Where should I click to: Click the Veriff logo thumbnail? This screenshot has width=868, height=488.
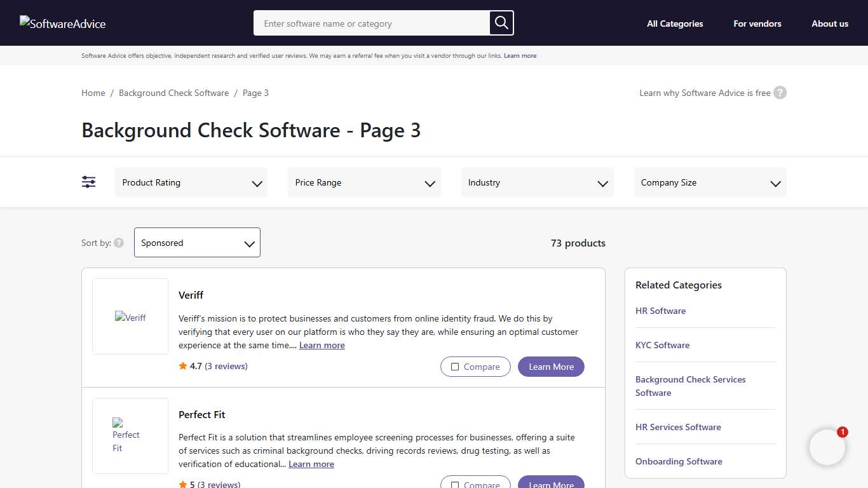pyautogui.click(x=130, y=316)
